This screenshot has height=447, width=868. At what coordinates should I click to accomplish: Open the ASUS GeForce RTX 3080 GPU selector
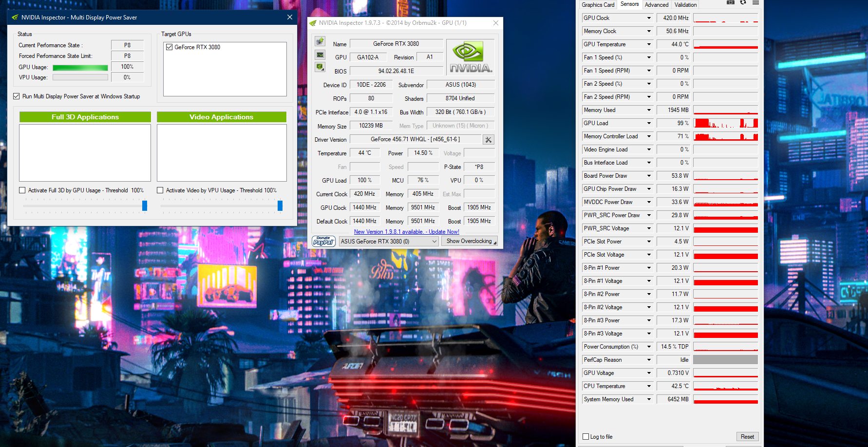click(388, 242)
